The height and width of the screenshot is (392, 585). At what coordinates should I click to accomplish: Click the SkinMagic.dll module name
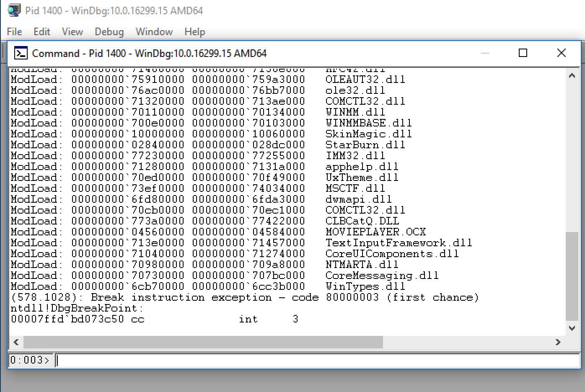pyautogui.click(x=369, y=134)
